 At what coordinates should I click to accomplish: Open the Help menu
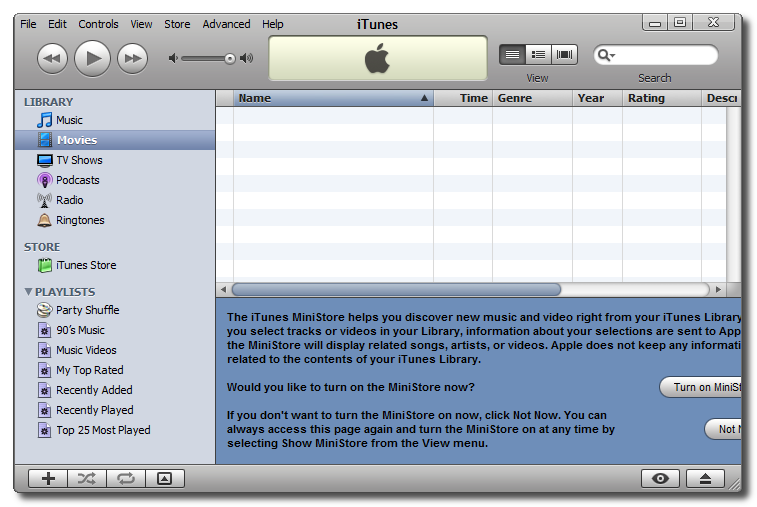[x=272, y=24]
